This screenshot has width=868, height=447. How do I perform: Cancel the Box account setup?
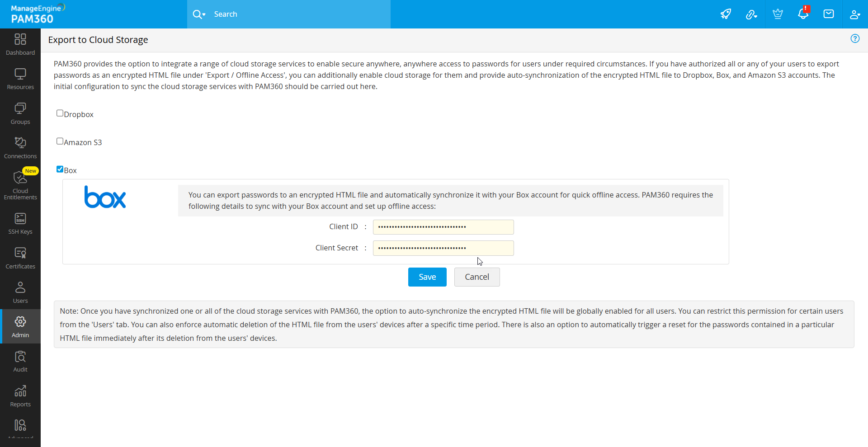coord(477,277)
